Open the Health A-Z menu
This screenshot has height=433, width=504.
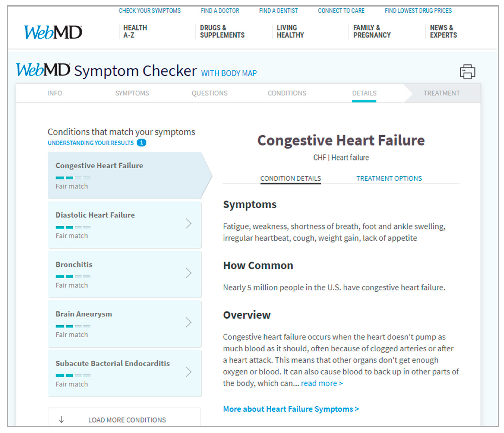[135, 31]
